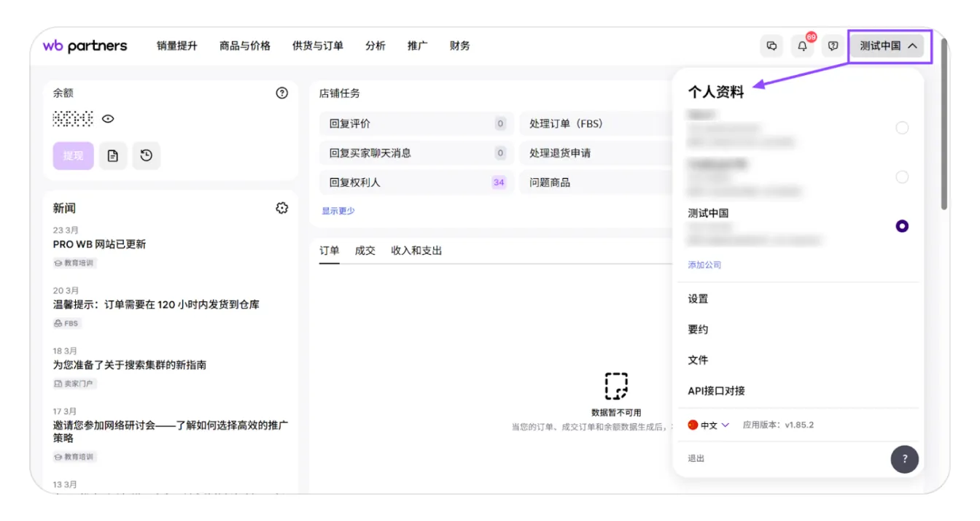Open the feedback question bubble icon
The width and height of the screenshot is (980, 521).
pos(833,46)
